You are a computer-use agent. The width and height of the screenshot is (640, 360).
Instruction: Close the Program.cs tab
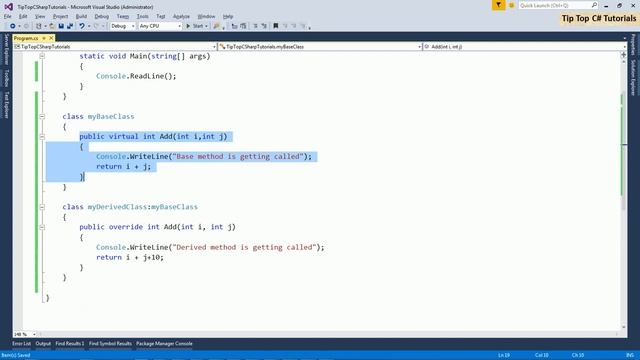click(x=51, y=38)
